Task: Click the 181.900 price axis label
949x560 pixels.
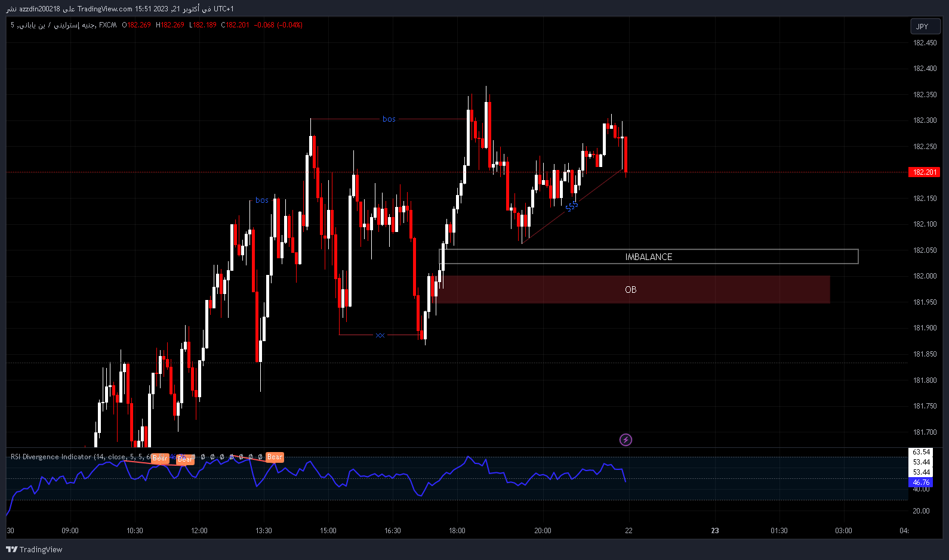Action: coord(925,328)
